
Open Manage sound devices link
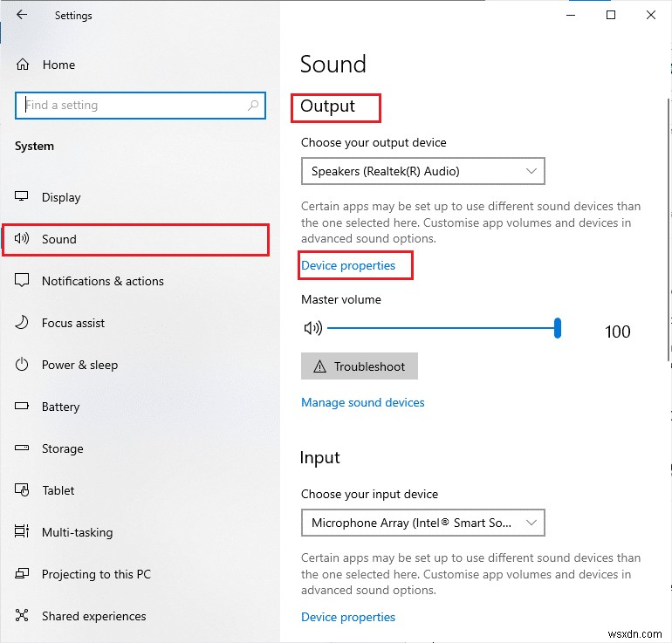pyautogui.click(x=362, y=402)
